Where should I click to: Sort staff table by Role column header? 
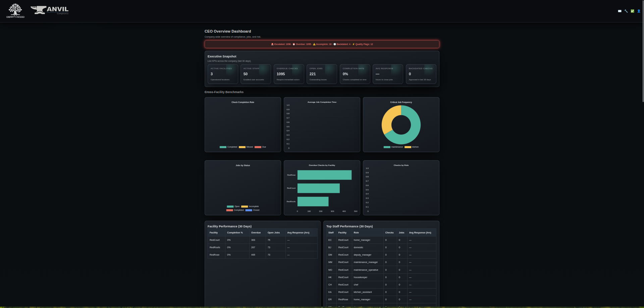tap(356, 233)
